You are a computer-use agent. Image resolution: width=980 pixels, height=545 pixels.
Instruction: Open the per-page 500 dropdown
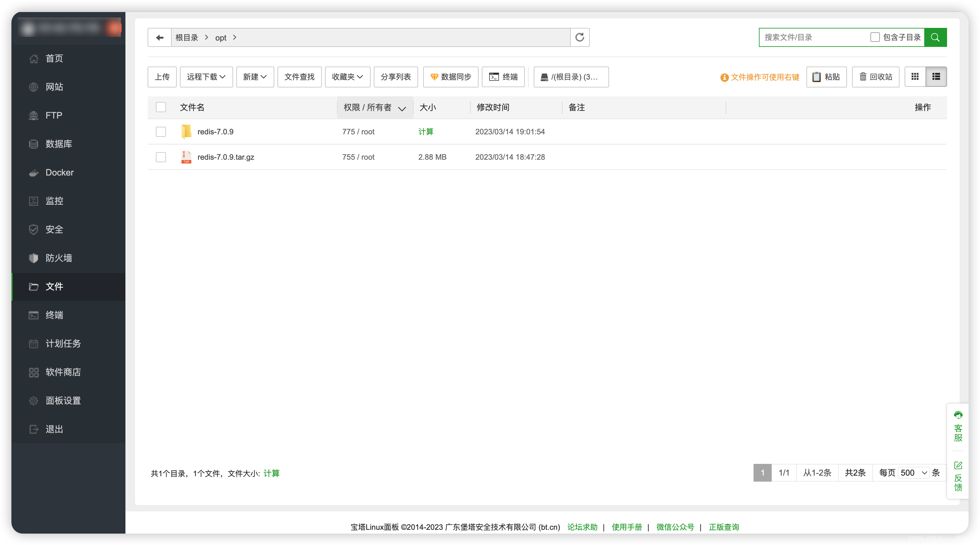pos(913,473)
